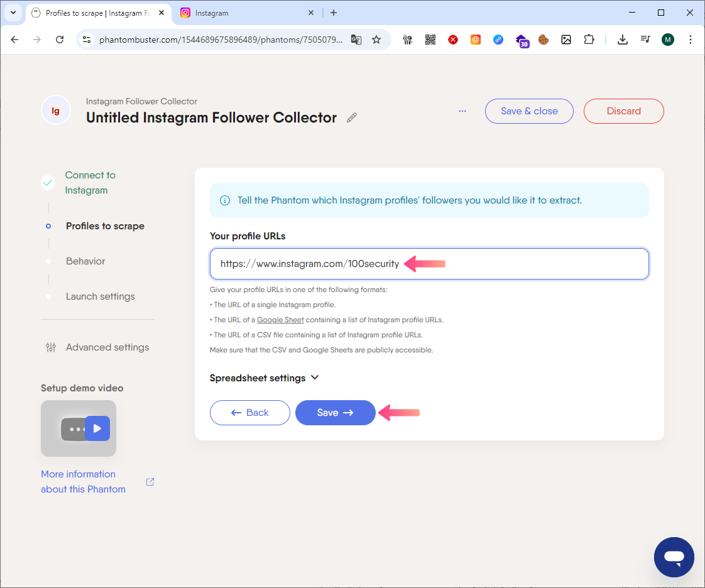Open the three-dot more options menu
The width and height of the screenshot is (705, 588).
click(462, 111)
